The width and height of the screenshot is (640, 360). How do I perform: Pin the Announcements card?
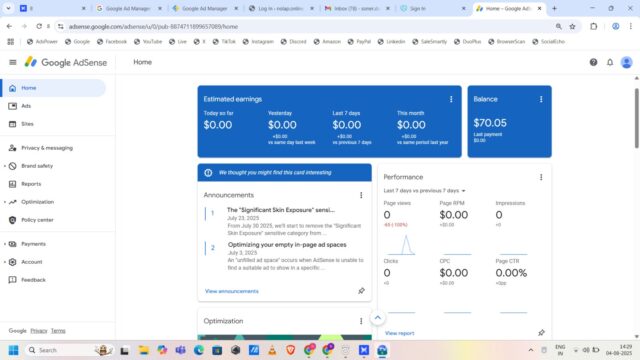(361, 291)
